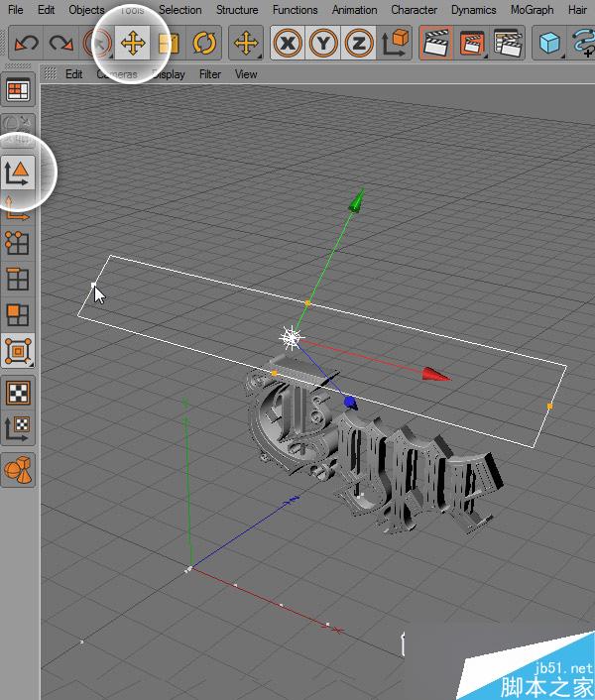The height and width of the screenshot is (700, 595).
Task: Open the main Edit menu
Action: tap(46, 9)
